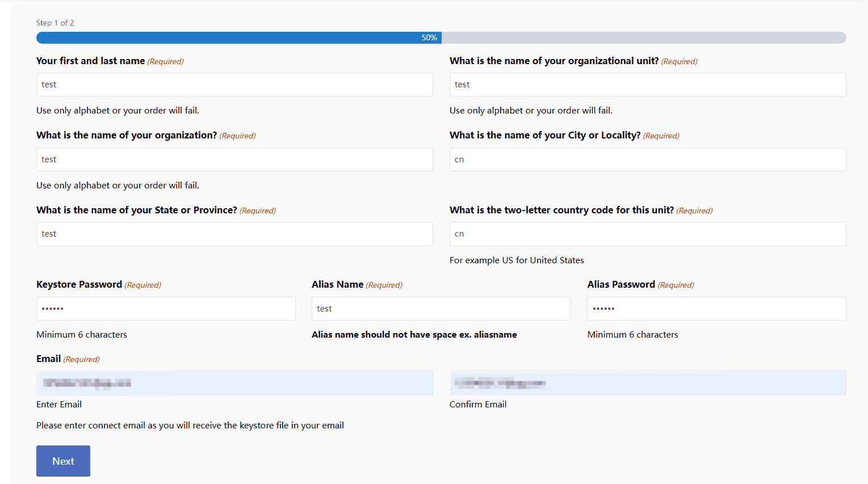Viewport: 868px width, 484px height.
Task: Click the "Step 1 of 2" indicator
Action: [55, 23]
